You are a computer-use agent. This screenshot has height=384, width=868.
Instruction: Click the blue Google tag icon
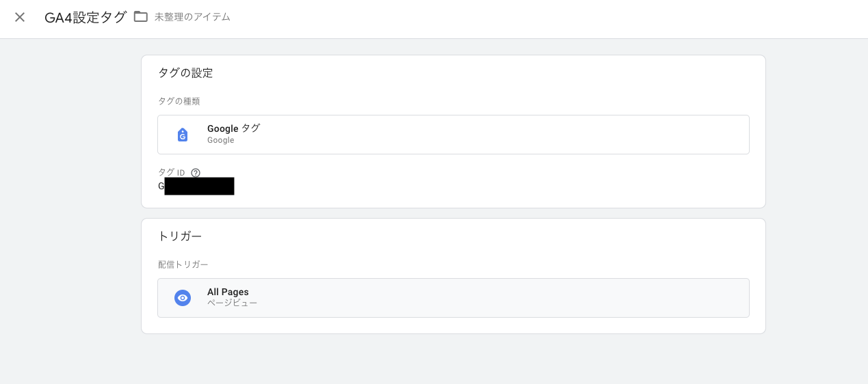pyautogui.click(x=182, y=135)
